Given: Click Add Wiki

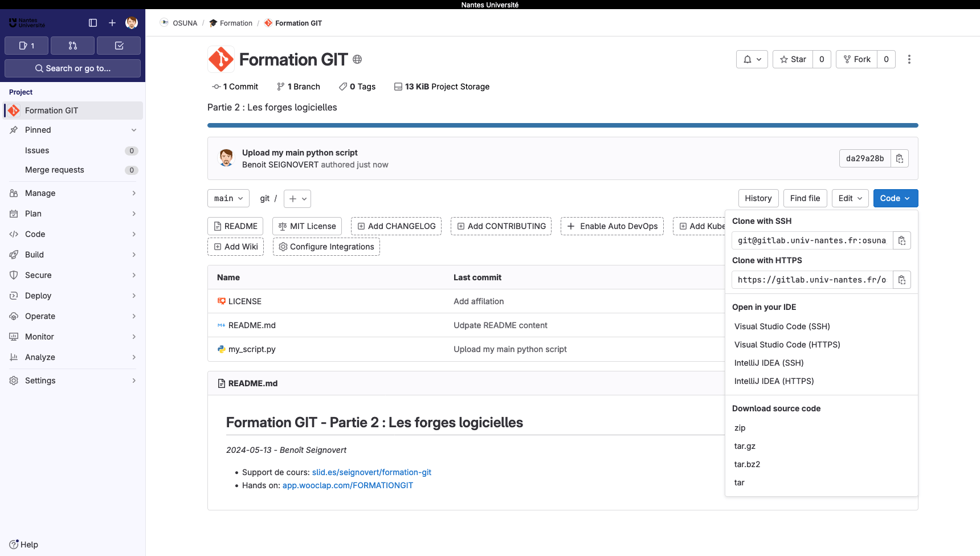Looking at the screenshot, I should [235, 247].
